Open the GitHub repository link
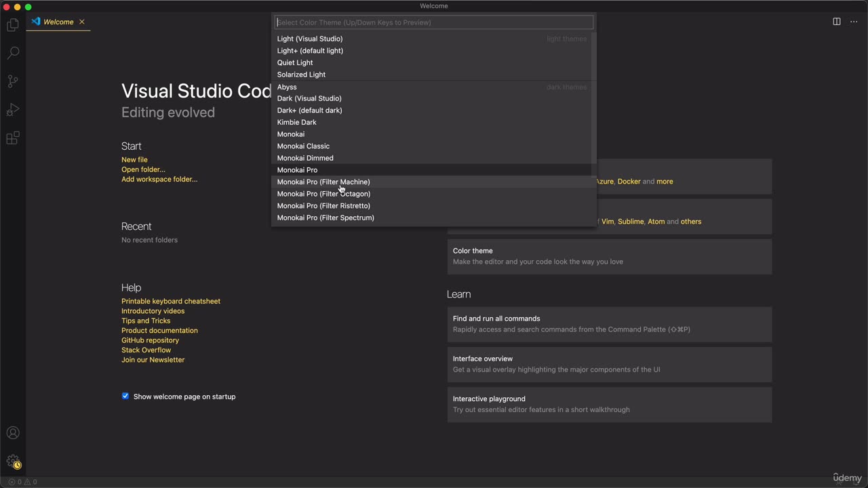Screen dimensions: 868x488 [150, 340]
